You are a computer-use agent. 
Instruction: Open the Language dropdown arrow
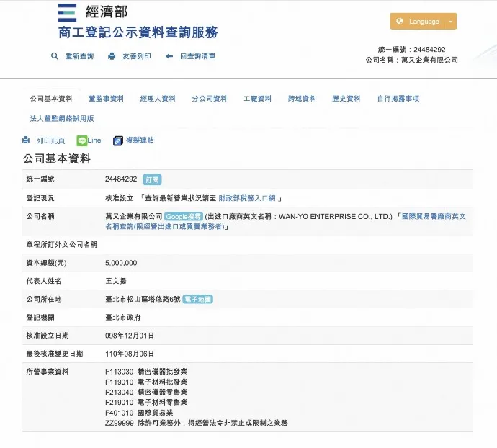[450, 21]
